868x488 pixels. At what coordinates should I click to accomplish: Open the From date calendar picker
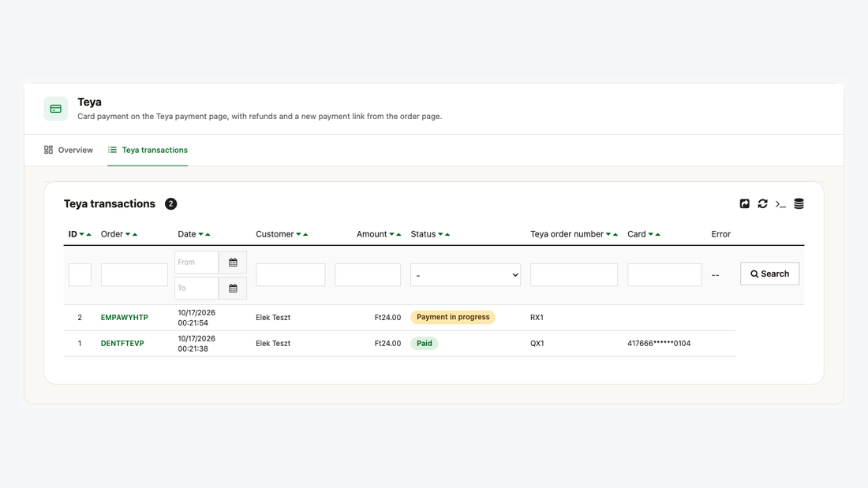[x=233, y=263]
